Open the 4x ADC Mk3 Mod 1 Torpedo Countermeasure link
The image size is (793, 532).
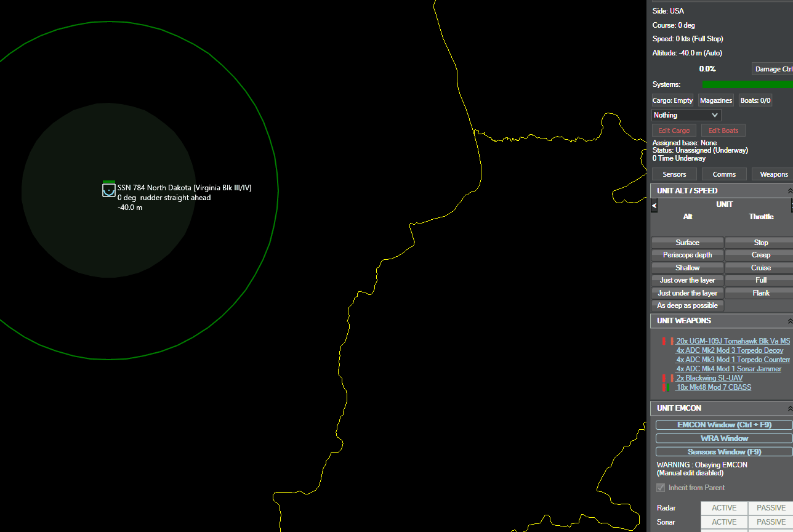pos(733,360)
